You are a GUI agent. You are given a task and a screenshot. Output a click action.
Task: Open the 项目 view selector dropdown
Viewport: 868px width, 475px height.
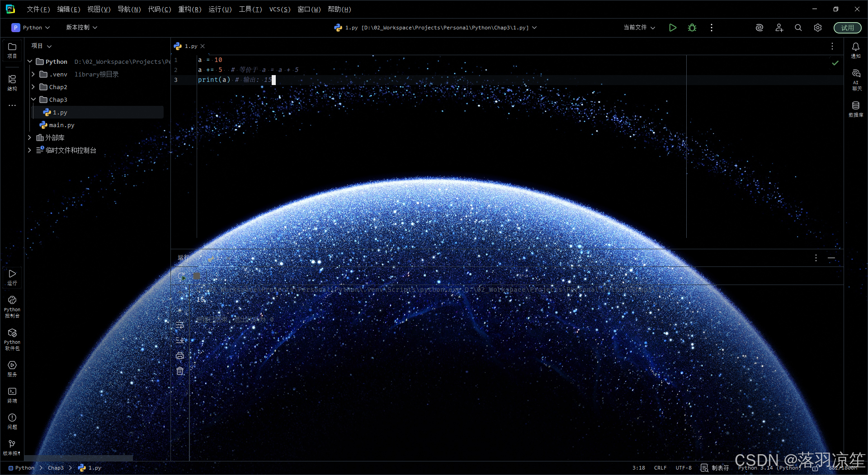[x=42, y=46]
